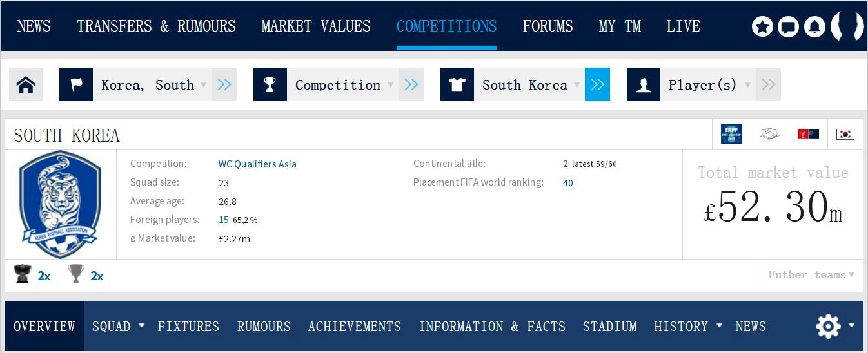Switch to team NEWS tab in lower bar
Screen dimensions: 868x353
point(751,326)
